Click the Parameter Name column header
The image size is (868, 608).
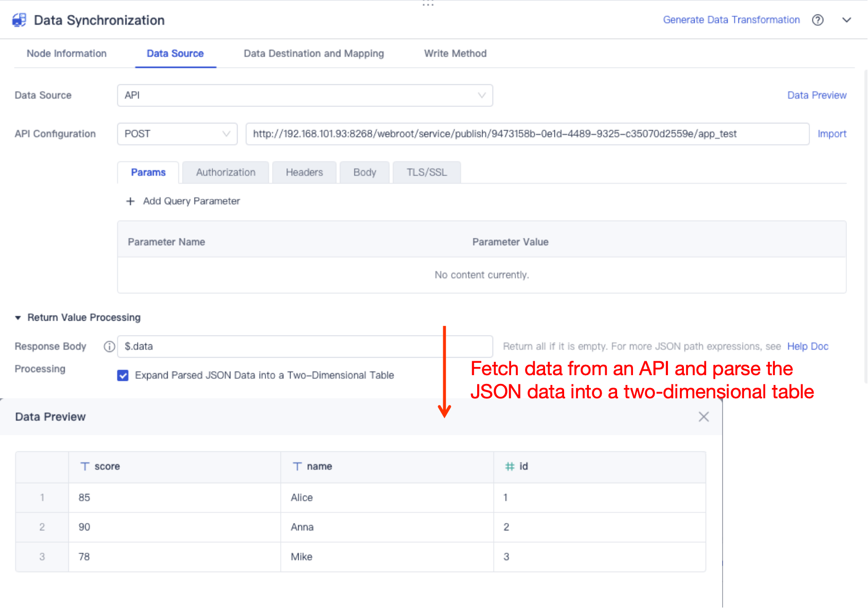point(167,242)
